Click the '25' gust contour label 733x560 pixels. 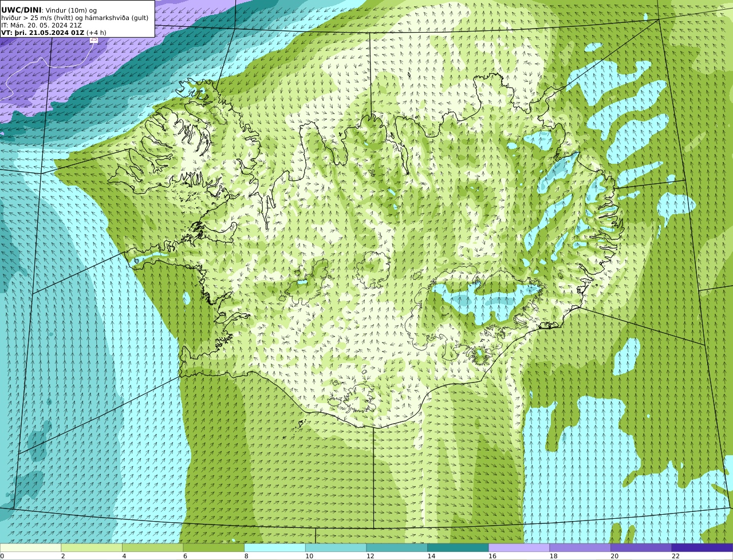coord(94,40)
